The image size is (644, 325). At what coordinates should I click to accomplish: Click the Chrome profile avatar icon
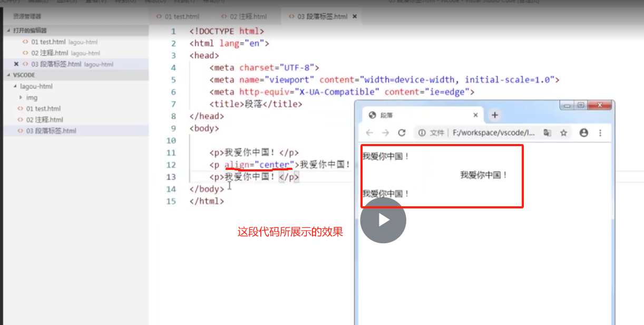point(584,132)
